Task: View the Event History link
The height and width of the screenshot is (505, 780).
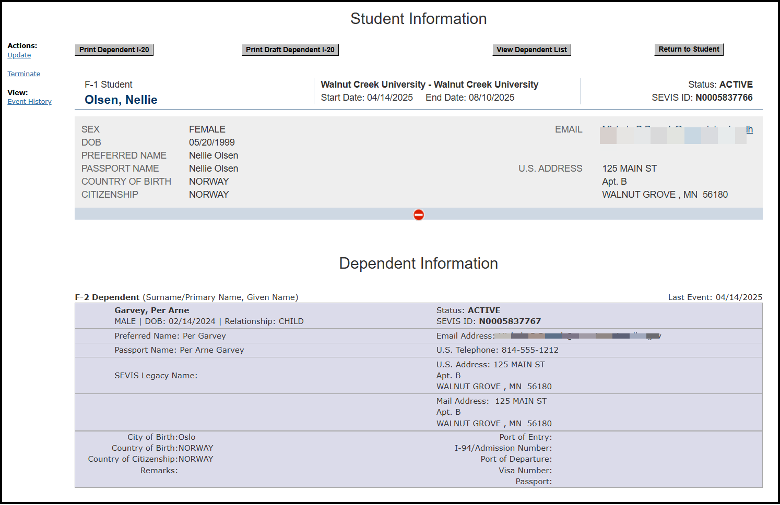Action: pyautogui.click(x=29, y=101)
